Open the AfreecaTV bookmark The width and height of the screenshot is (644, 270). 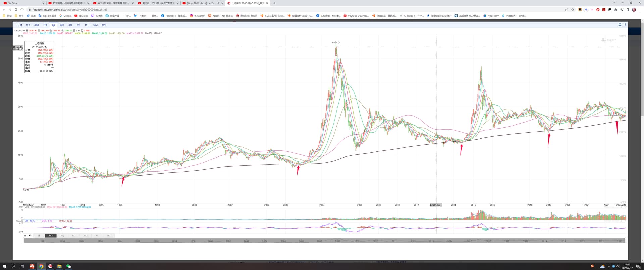pyautogui.click(x=491, y=16)
